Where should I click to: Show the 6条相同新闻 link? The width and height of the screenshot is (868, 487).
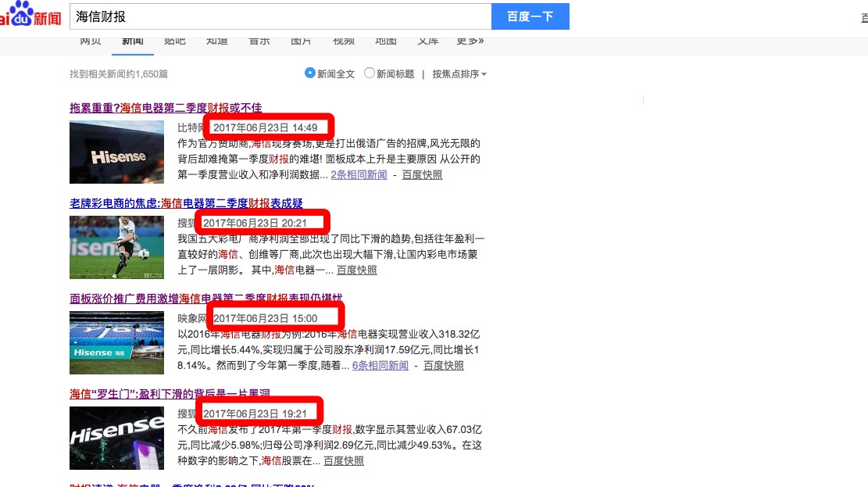(x=380, y=365)
